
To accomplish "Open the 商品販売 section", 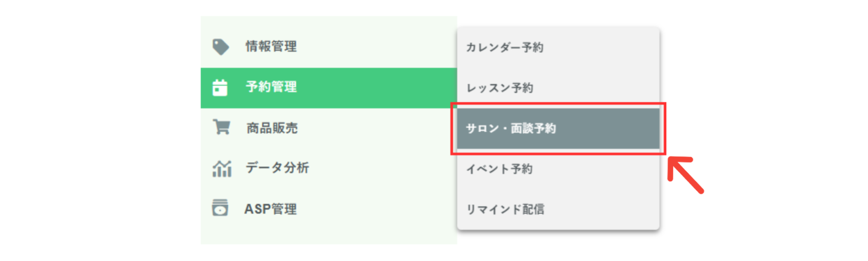I will coord(272,128).
